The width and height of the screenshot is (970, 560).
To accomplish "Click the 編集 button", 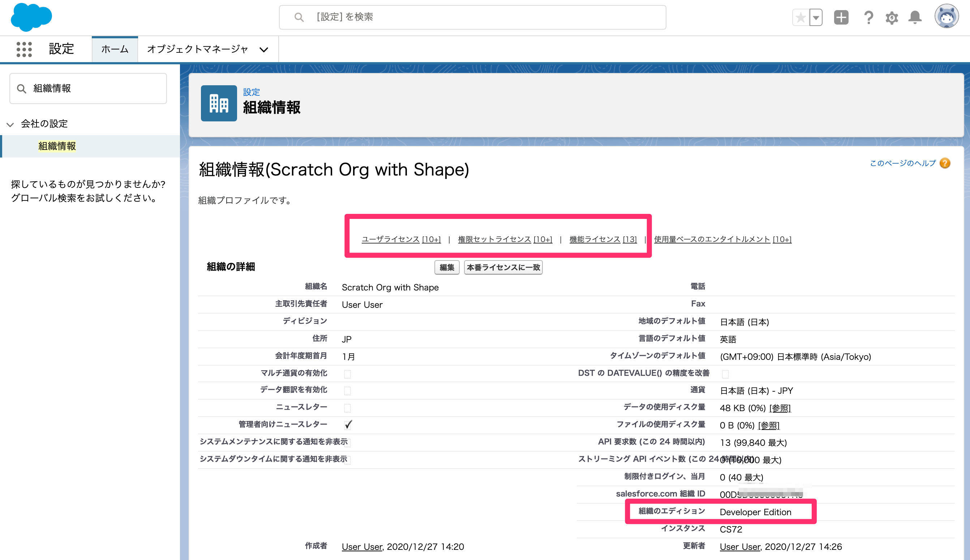I will tap(447, 267).
